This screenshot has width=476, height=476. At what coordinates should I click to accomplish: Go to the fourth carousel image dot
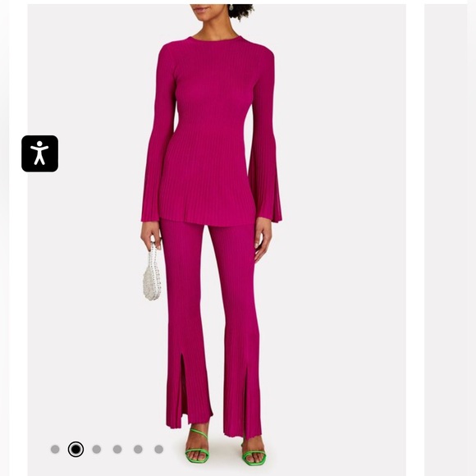[x=117, y=449]
